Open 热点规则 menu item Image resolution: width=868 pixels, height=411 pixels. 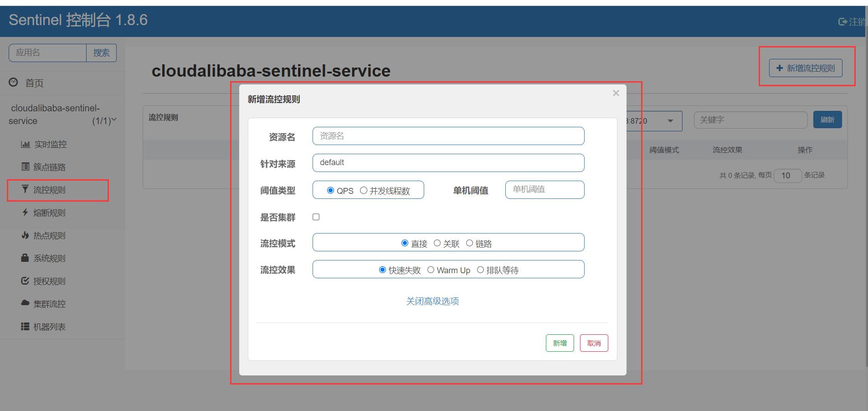coord(49,235)
